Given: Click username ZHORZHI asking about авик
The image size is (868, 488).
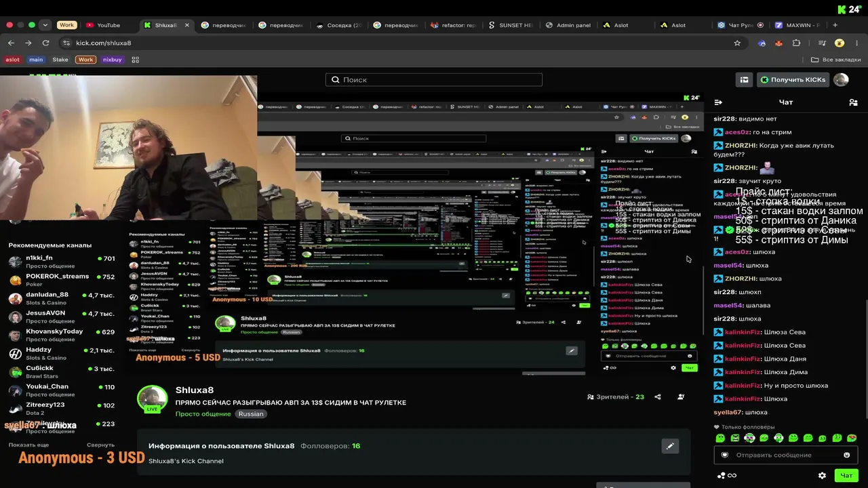Looking at the screenshot, I should tap(741, 146).
